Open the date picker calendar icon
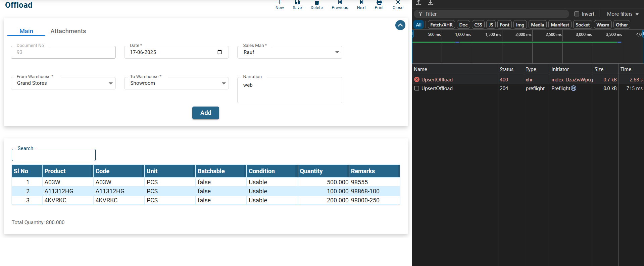 (219, 52)
